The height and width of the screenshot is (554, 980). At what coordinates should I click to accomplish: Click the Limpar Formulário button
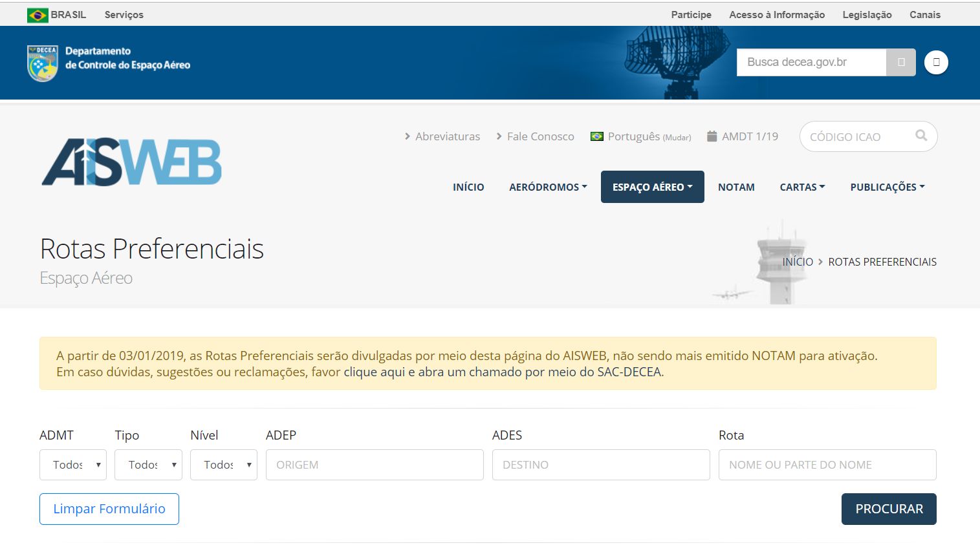coord(109,509)
